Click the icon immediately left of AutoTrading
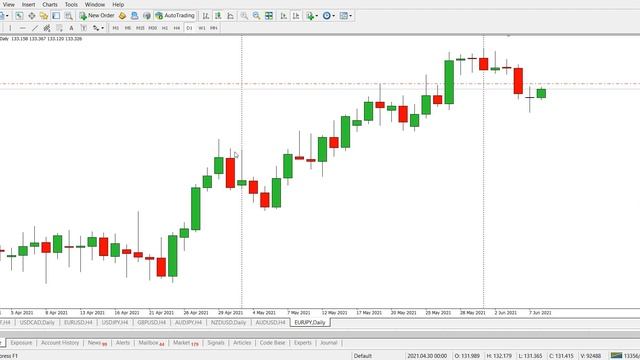Viewport: 640px width, 360px height. tap(147, 16)
